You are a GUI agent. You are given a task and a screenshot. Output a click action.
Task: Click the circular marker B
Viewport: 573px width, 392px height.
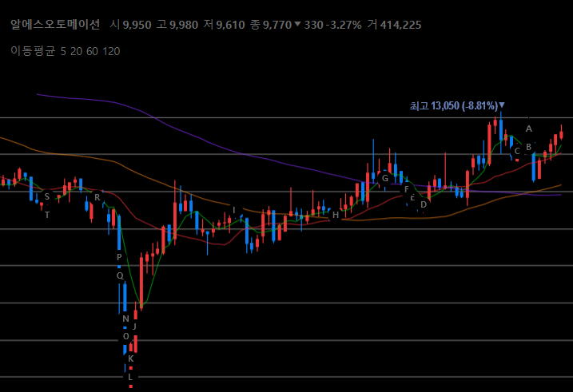528,147
